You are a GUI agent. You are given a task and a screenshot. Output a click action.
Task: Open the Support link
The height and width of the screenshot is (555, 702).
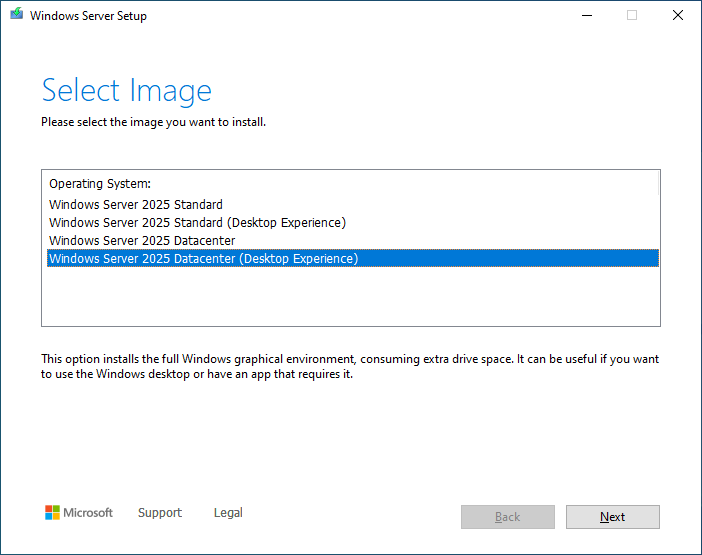pos(160,512)
